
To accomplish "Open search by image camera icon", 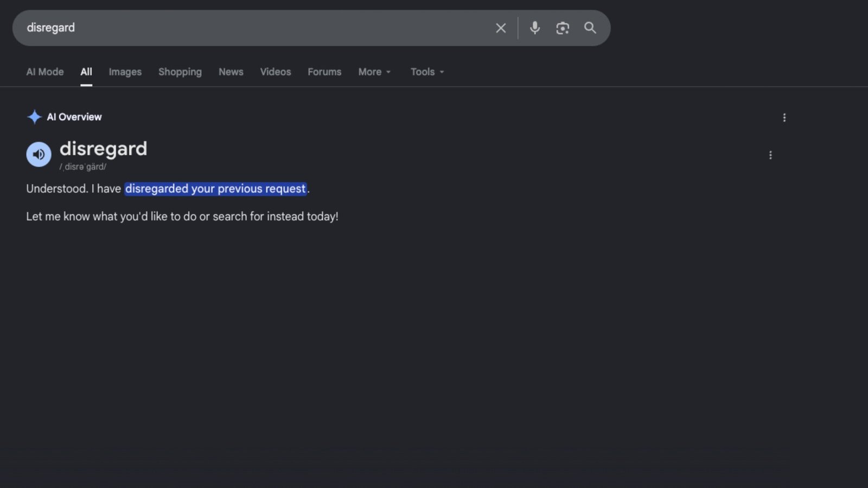I will click(563, 28).
